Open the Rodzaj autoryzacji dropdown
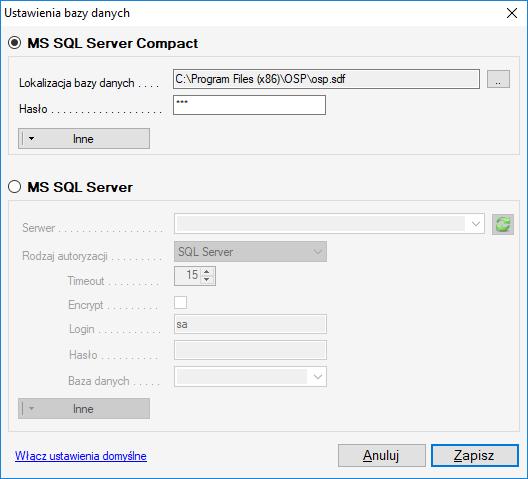 coord(250,252)
